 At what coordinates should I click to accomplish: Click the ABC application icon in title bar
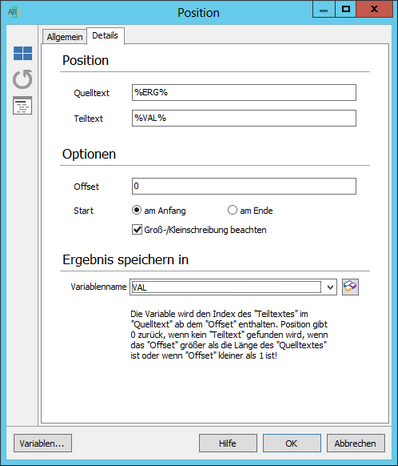[x=14, y=12]
